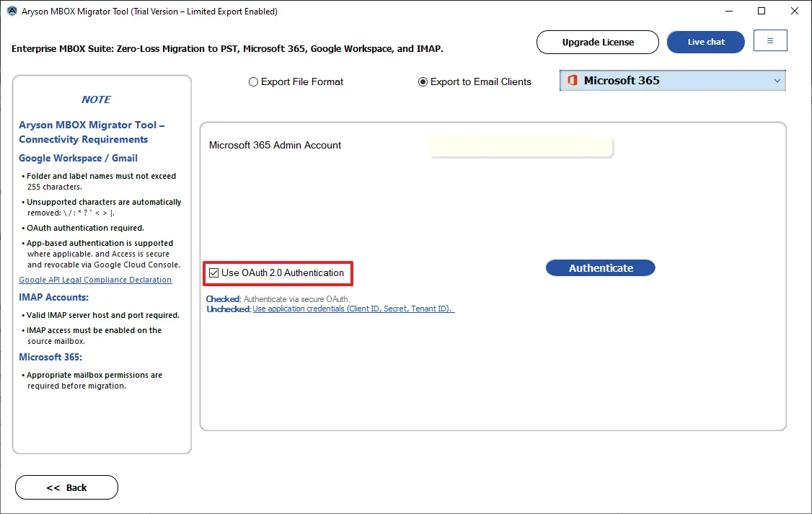The width and height of the screenshot is (812, 514).
Task: Click the 'Microsoft 365 Admin Account' label
Action: (275, 146)
